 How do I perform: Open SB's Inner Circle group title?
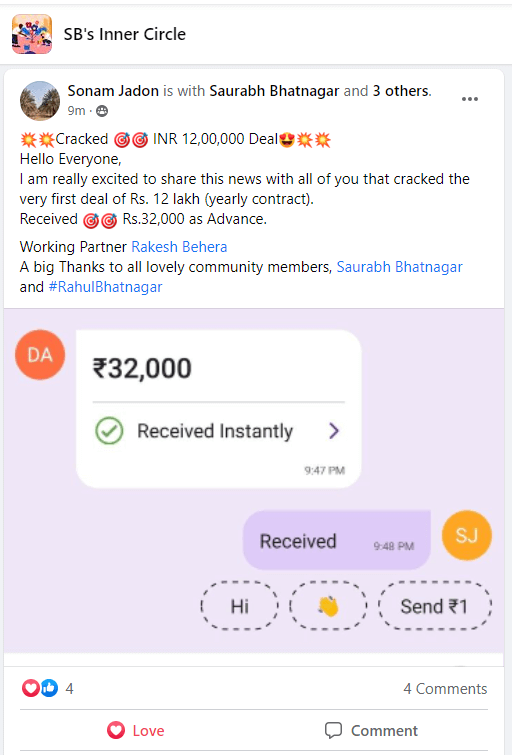[x=125, y=34]
